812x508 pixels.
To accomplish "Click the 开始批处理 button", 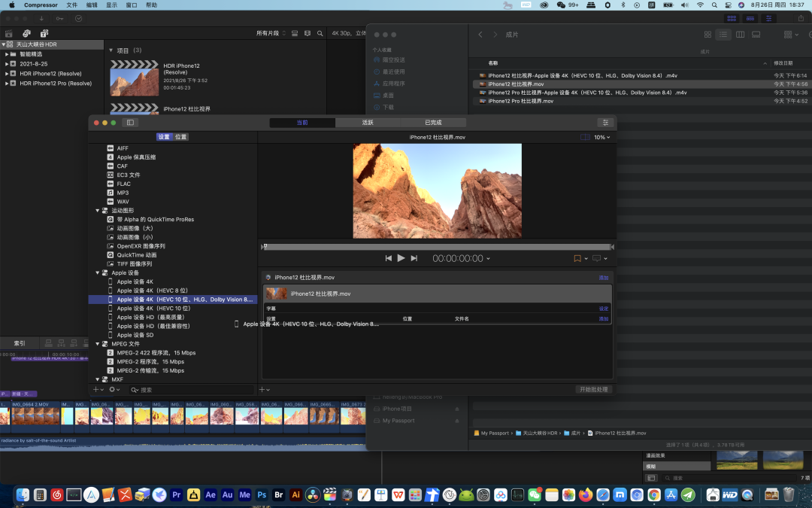I will click(x=593, y=389).
